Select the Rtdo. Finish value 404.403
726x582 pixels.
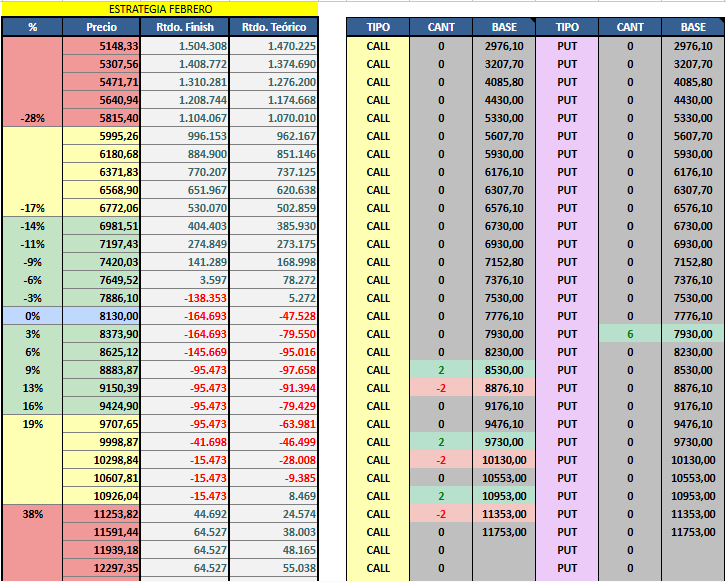[185, 226]
